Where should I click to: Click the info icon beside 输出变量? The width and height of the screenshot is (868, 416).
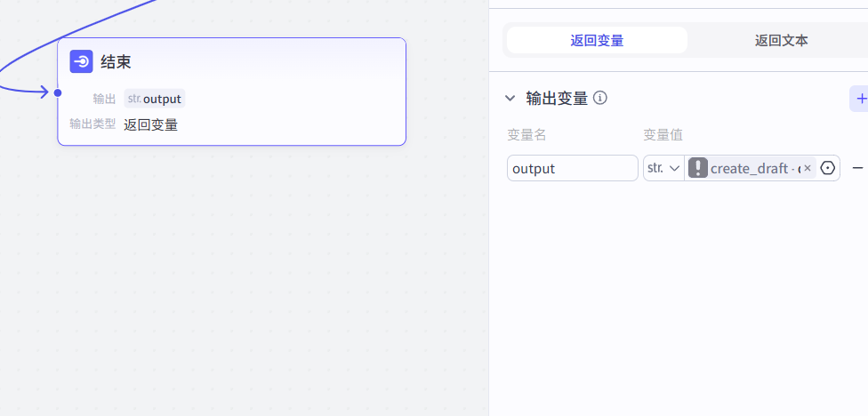point(600,98)
